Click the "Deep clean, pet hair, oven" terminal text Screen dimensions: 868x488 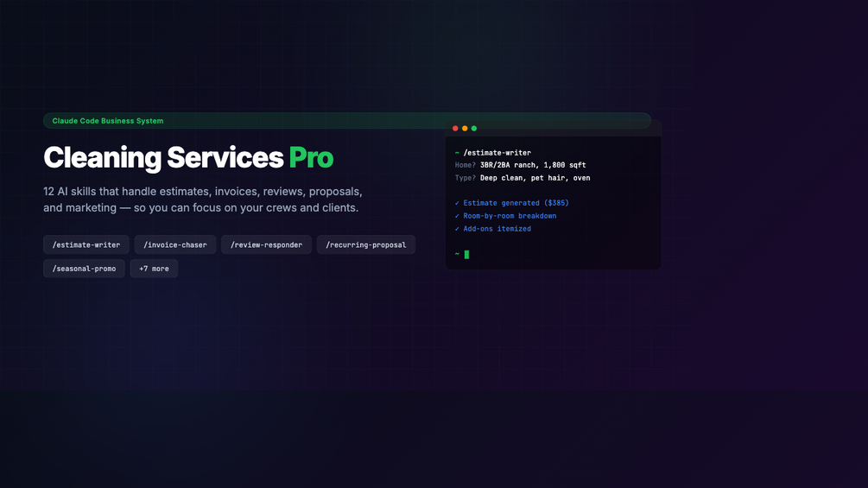[535, 178]
